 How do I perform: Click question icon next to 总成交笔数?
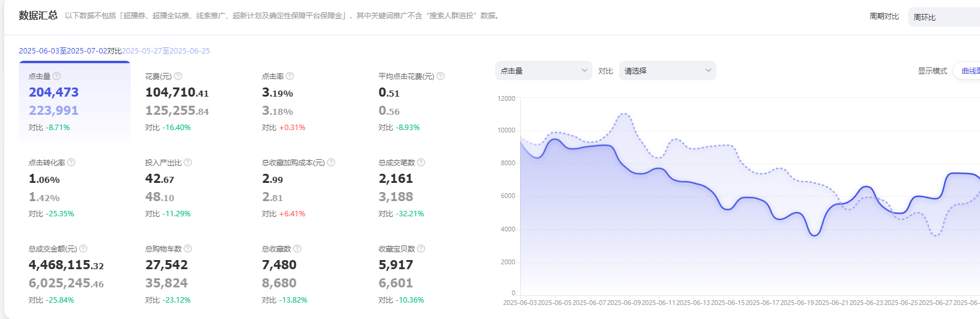[421, 162]
